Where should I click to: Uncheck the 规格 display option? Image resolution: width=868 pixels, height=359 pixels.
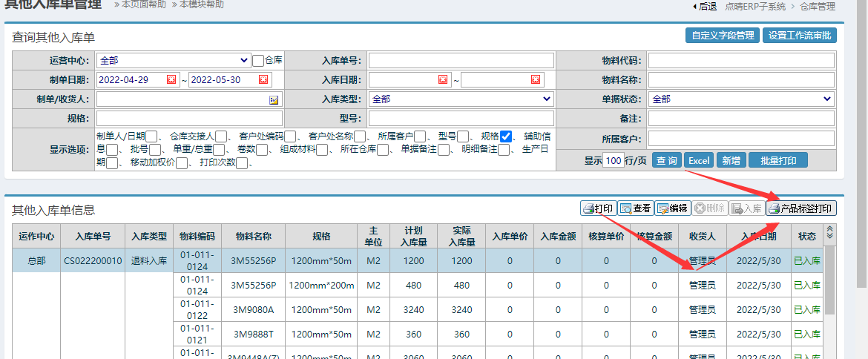click(x=506, y=136)
